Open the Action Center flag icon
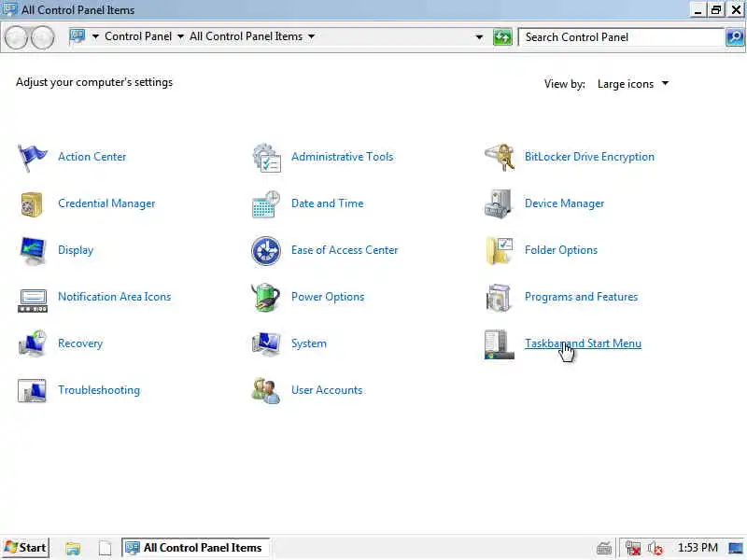Screen dimensions: 747x560 [x=32, y=157]
